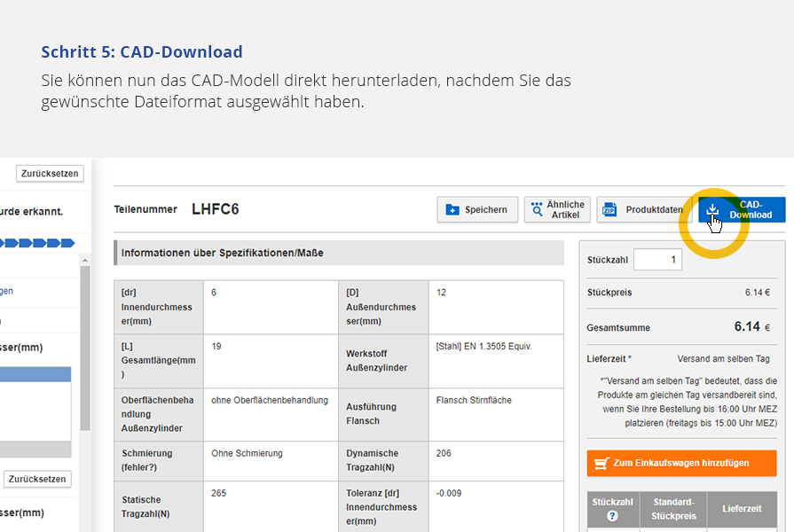This screenshot has height=532, width=794.
Task: Click the Stückzahl quantity input field
Action: click(x=657, y=260)
